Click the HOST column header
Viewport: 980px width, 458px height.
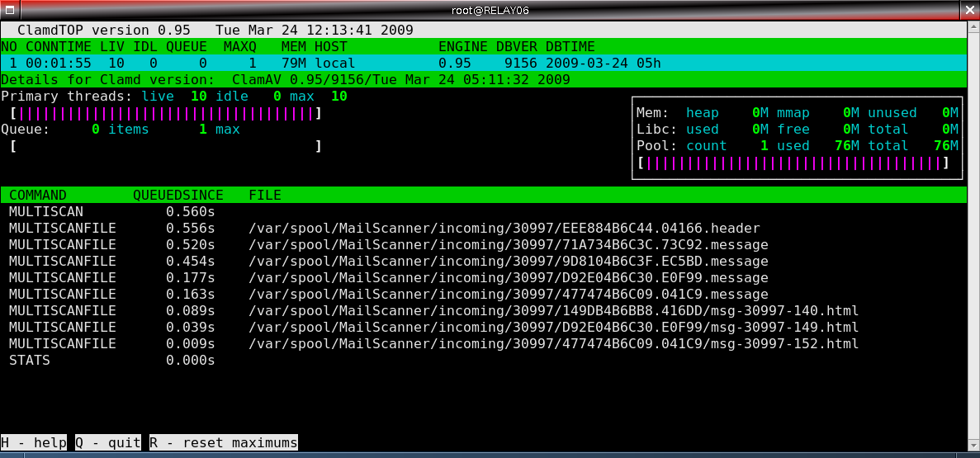click(x=330, y=47)
